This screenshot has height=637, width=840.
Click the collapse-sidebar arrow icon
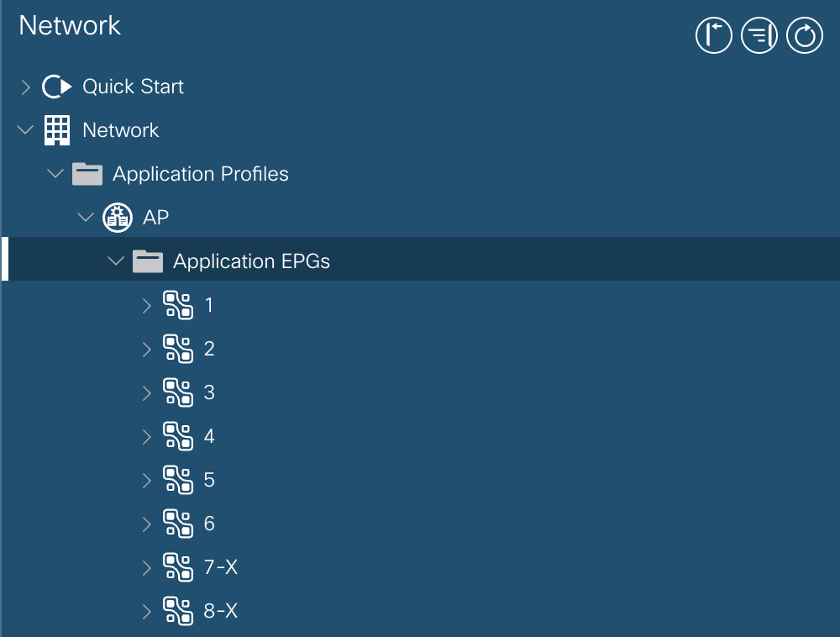tap(713, 35)
